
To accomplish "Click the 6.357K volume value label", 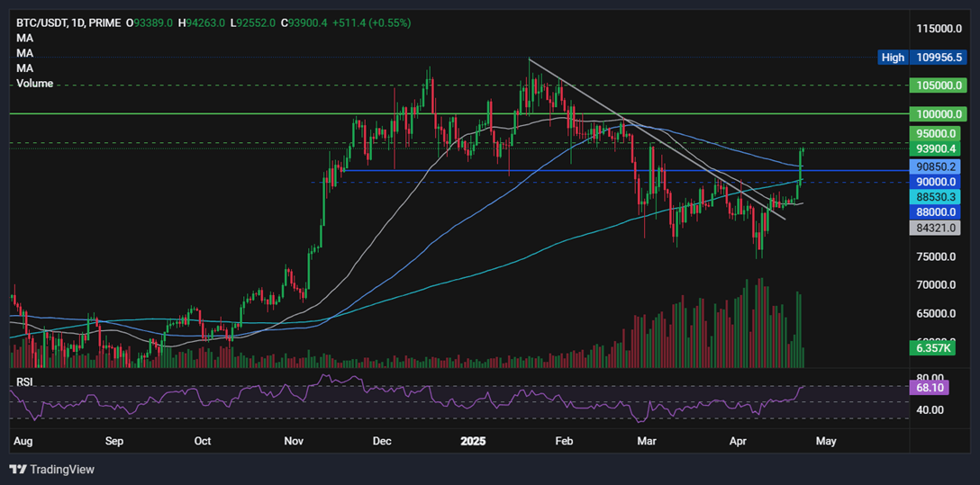I will coord(932,348).
